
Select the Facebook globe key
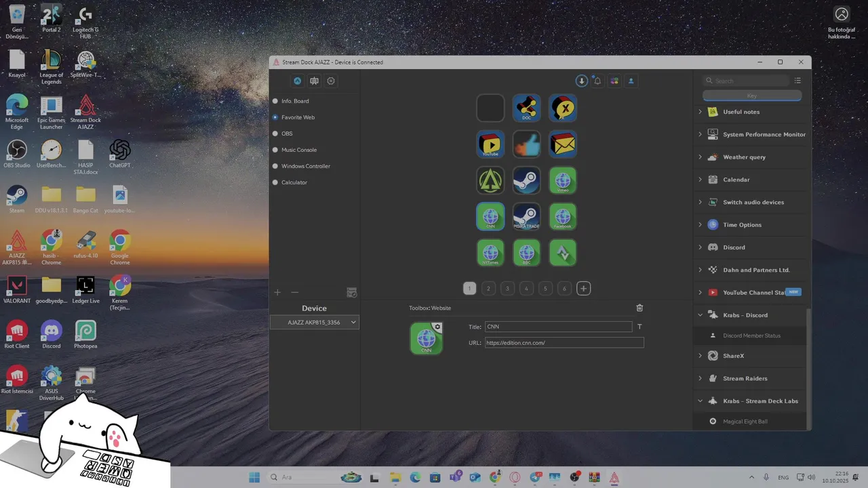[x=563, y=216]
